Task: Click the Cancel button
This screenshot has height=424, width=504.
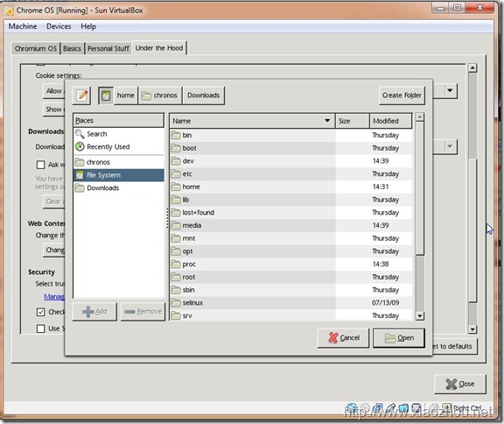Action: (343, 338)
